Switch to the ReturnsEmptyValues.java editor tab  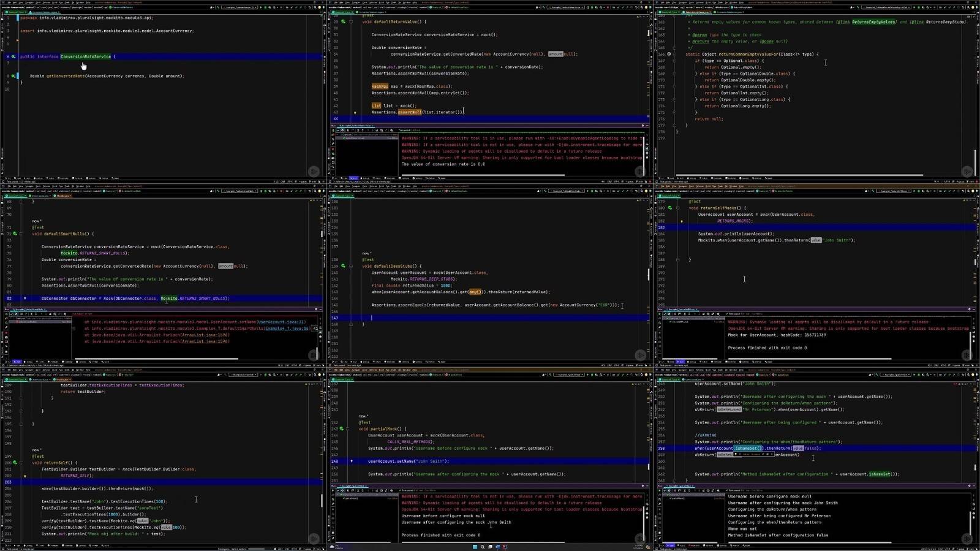coord(697,12)
